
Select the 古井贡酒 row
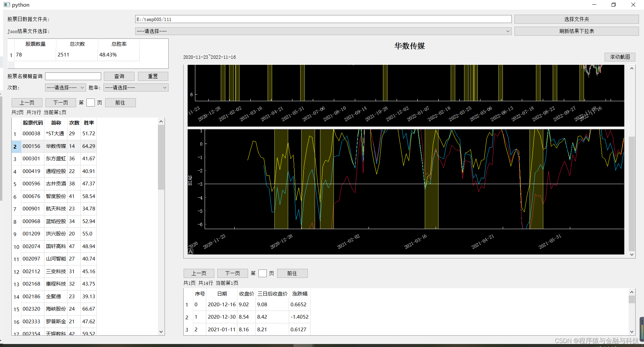(54, 184)
